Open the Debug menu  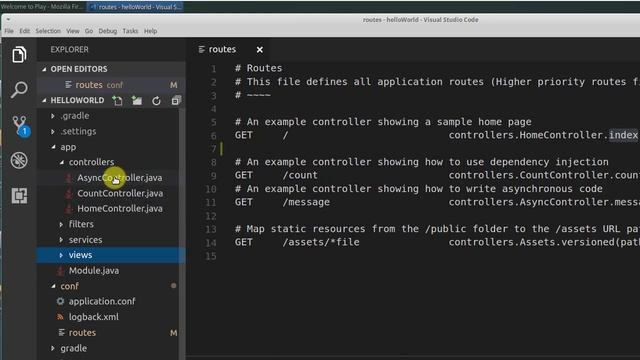pos(107,31)
